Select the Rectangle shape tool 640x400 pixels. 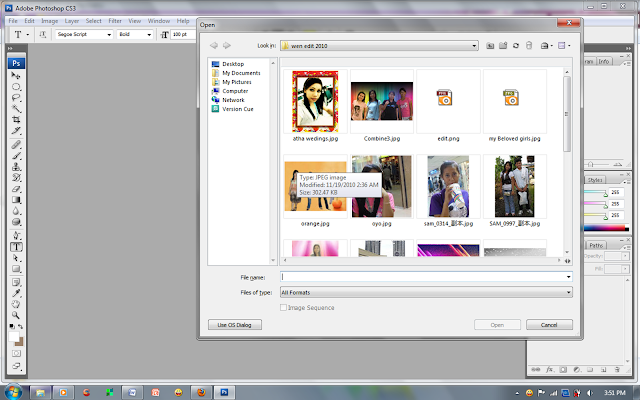[x=16, y=269]
